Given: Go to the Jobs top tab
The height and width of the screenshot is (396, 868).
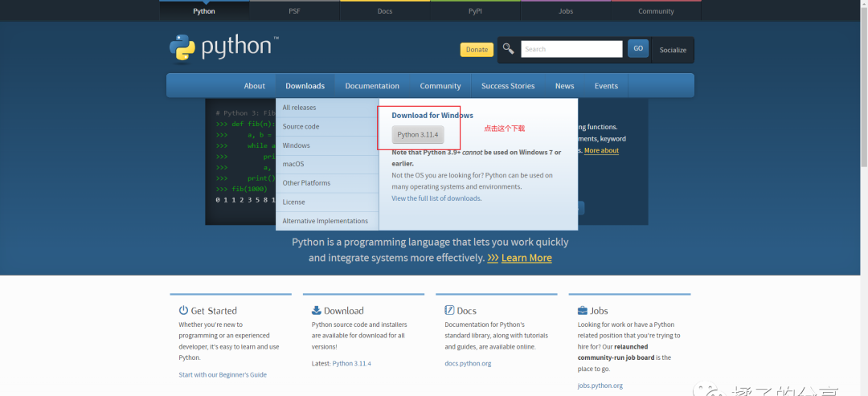Looking at the screenshot, I should (x=566, y=11).
